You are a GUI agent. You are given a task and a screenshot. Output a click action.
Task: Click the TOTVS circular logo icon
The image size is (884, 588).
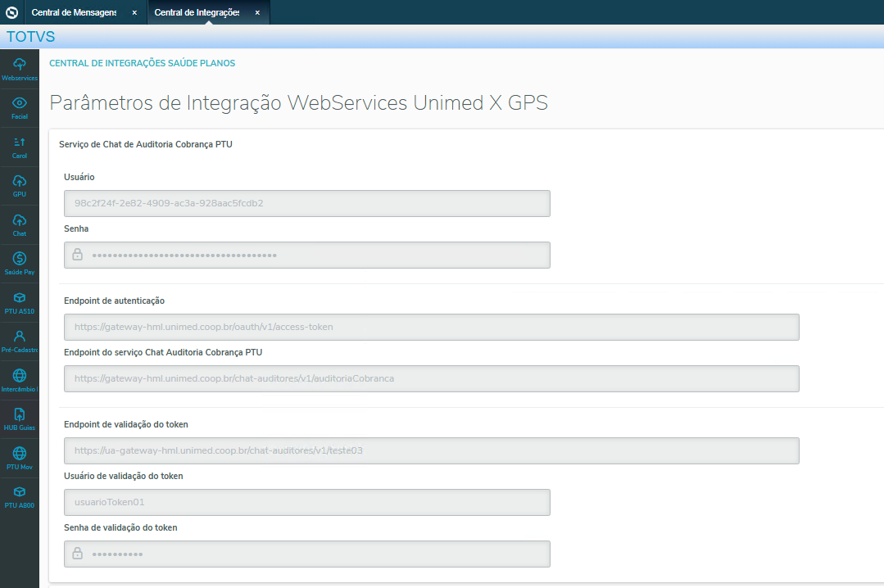(x=11, y=12)
